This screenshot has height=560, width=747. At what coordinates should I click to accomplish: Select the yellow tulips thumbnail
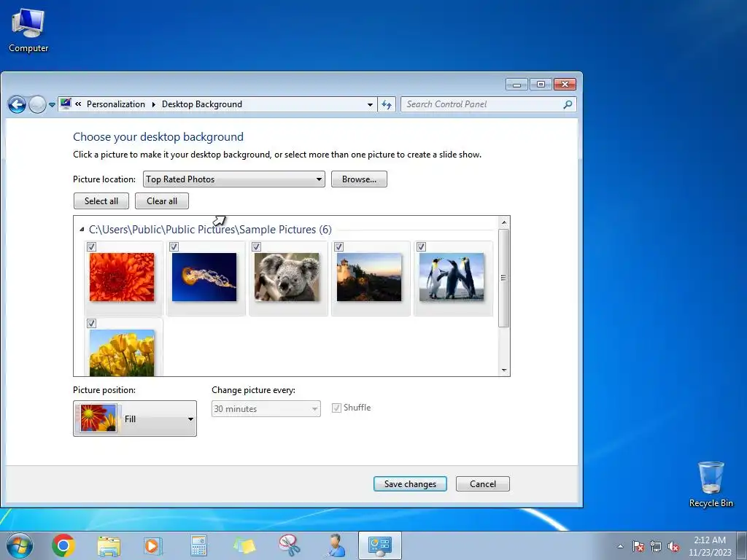tap(122, 353)
